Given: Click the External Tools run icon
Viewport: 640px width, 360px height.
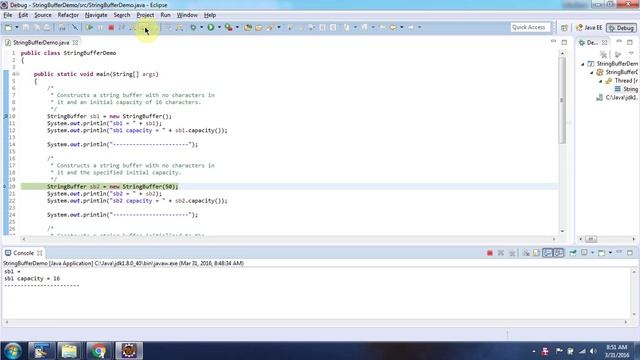Looking at the screenshot, I should (229, 27).
